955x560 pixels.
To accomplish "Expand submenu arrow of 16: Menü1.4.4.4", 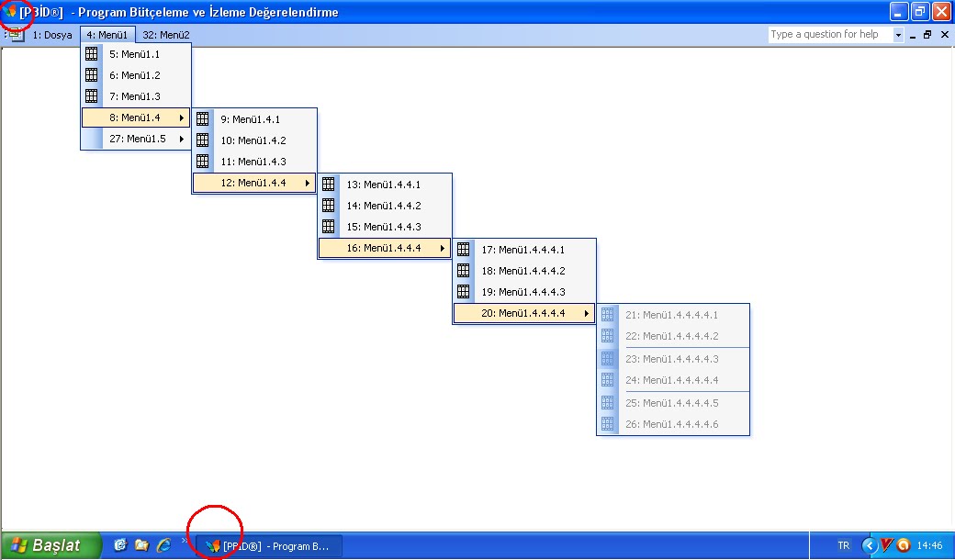I will (x=443, y=248).
